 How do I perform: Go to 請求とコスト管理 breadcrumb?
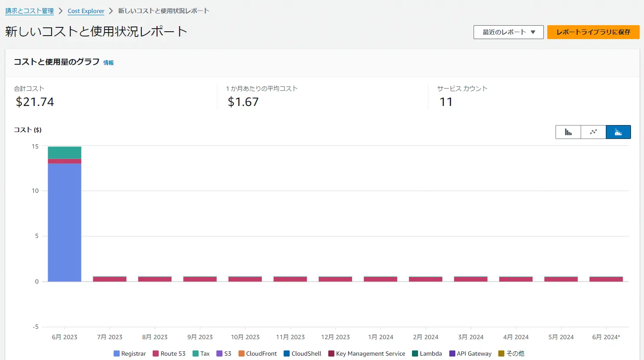(29, 11)
